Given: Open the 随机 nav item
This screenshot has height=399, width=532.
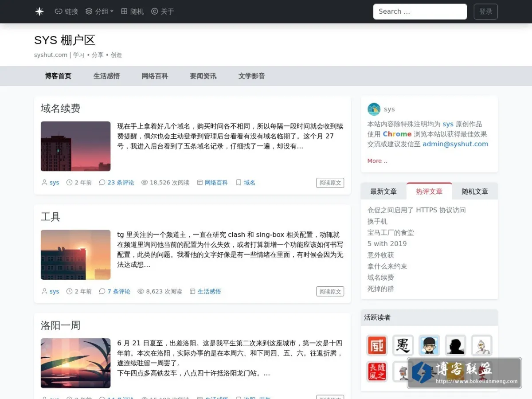Looking at the screenshot, I should (x=132, y=12).
